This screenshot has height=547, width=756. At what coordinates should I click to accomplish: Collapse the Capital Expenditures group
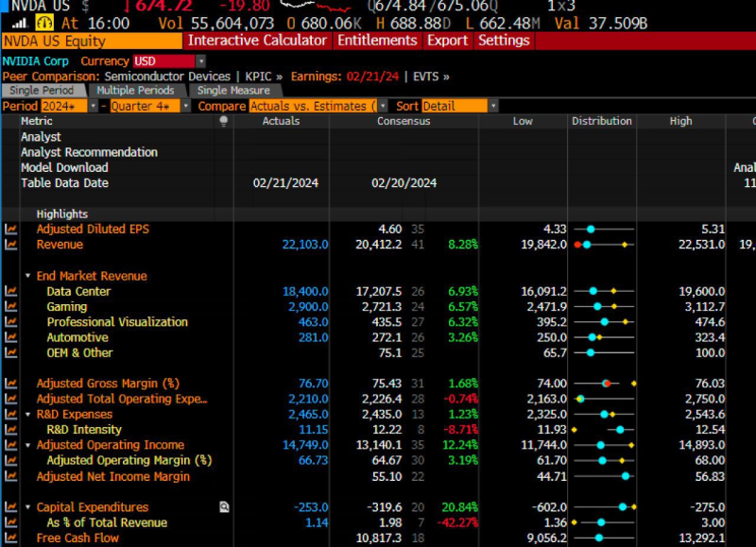click(x=27, y=507)
